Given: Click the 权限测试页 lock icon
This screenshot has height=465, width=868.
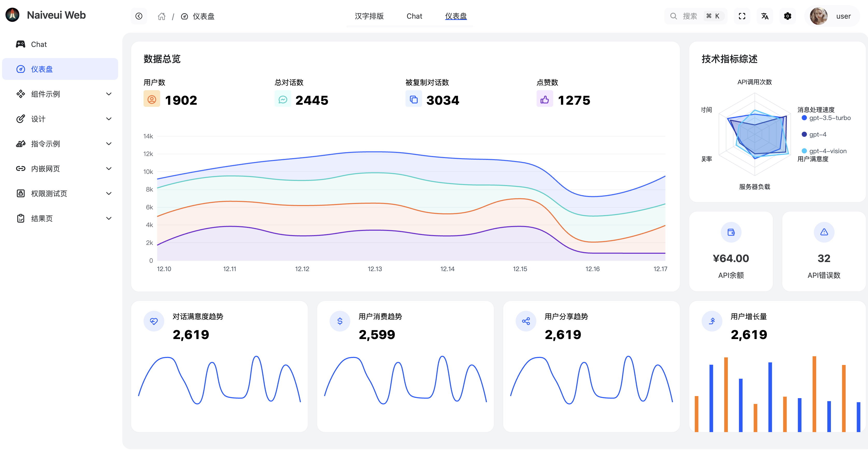Looking at the screenshot, I should pos(20,194).
